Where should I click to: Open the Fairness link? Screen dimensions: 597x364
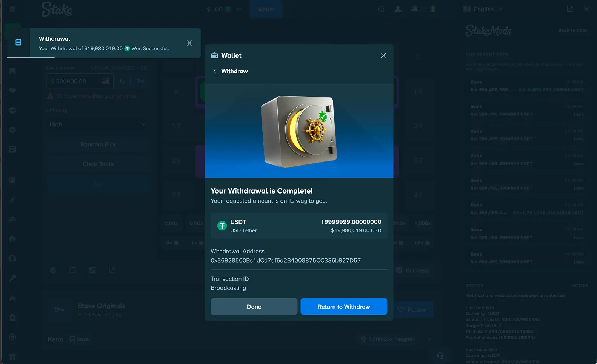[x=412, y=270]
